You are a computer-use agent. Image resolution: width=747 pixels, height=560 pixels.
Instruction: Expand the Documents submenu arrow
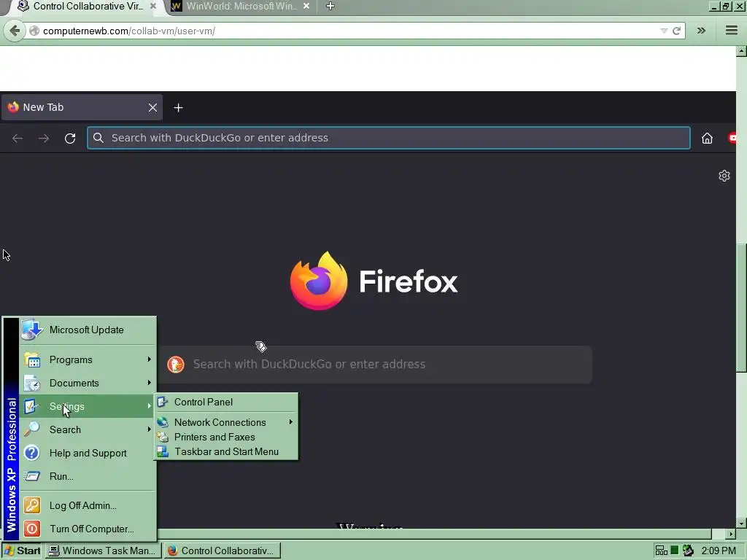pyautogui.click(x=149, y=383)
